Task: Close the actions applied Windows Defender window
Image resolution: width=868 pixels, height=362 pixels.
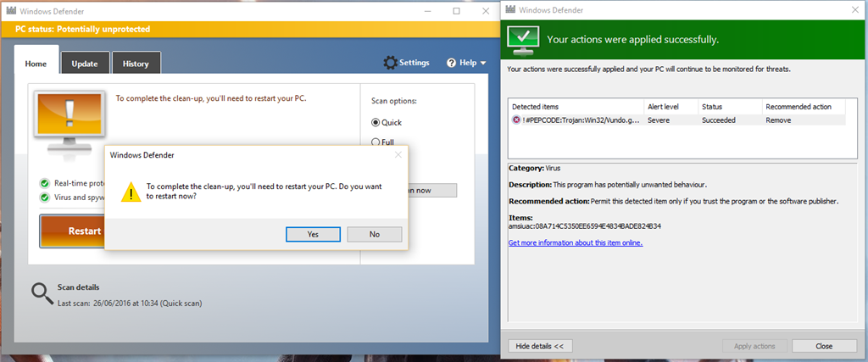Action: pyautogui.click(x=856, y=9)
